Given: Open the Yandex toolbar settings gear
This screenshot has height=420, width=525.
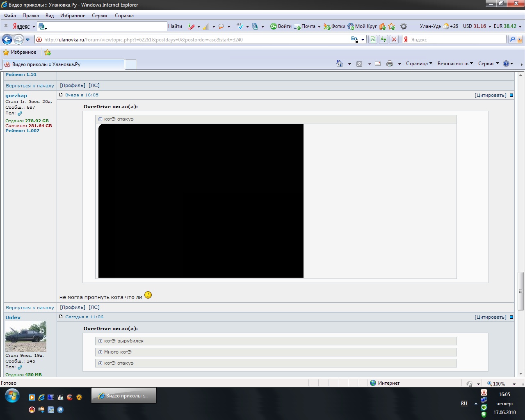Looking at the screenshot, I should pyautogui.click(x=404, y=26).
